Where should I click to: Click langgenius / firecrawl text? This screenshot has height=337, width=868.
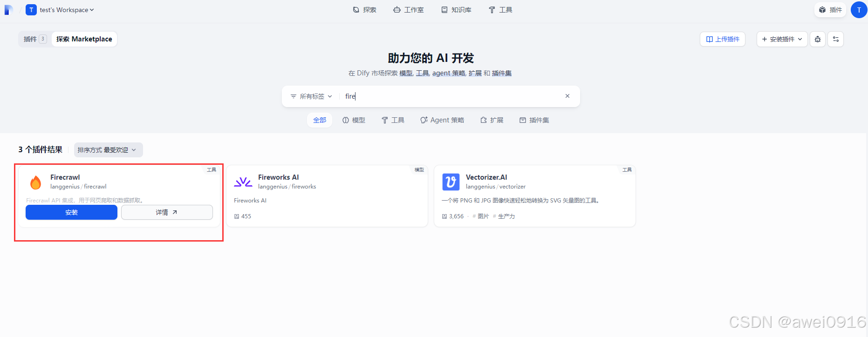click(x=78, y=187)
